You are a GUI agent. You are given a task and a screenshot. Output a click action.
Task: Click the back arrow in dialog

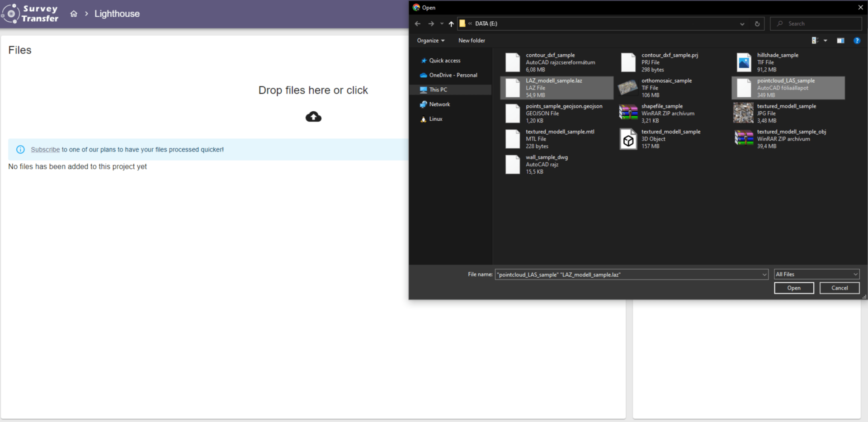(418, 24)
